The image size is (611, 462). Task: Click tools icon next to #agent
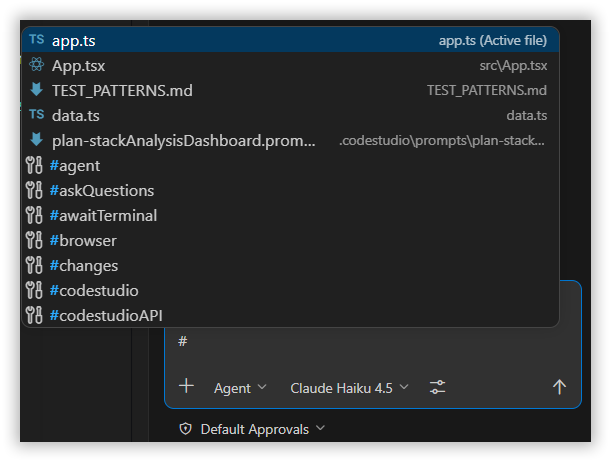coord(34,165)
